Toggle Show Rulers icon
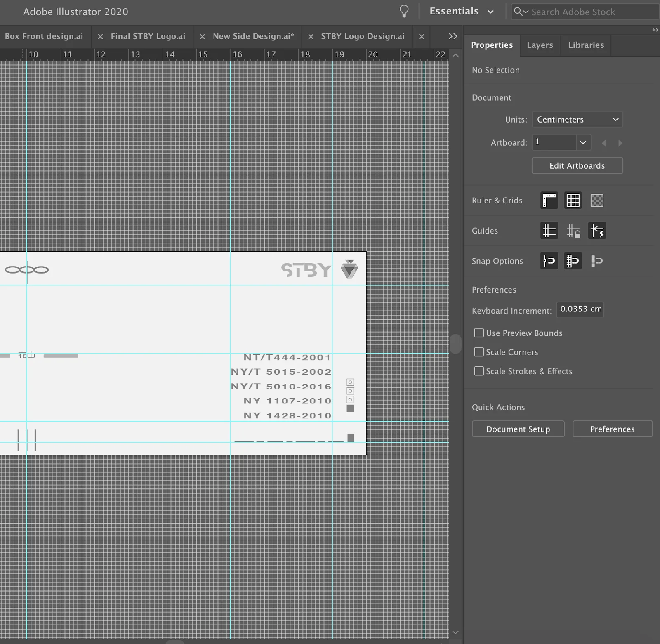 pos(549,201)
